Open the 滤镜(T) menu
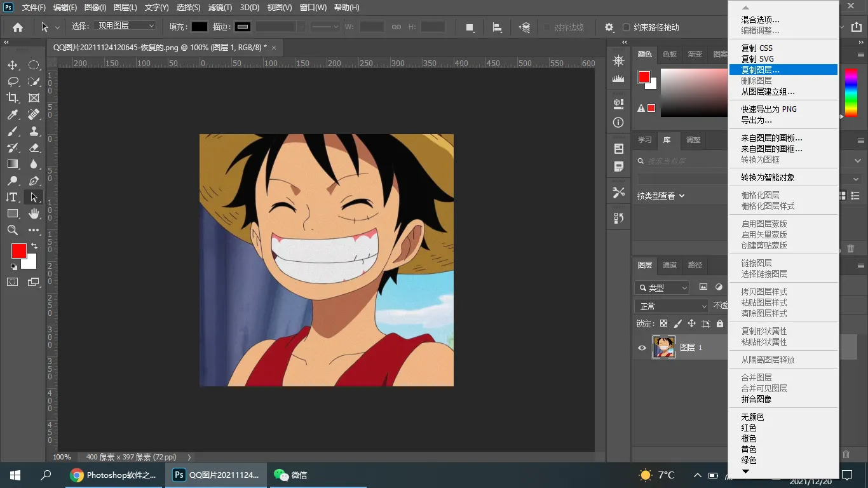This screenshot has width=868, height=488. 220,8
